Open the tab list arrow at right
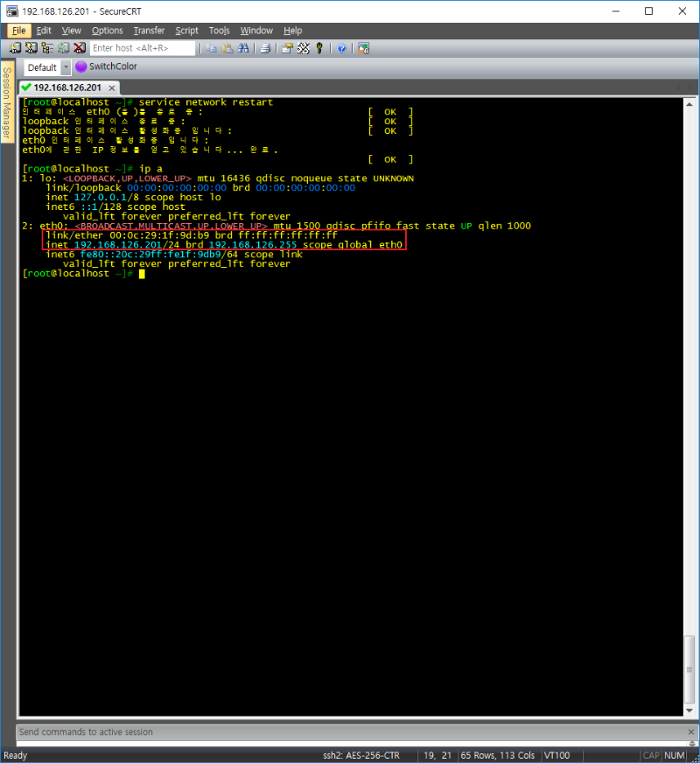The width and height of the screenshot is (700, 763). (689, 87)
